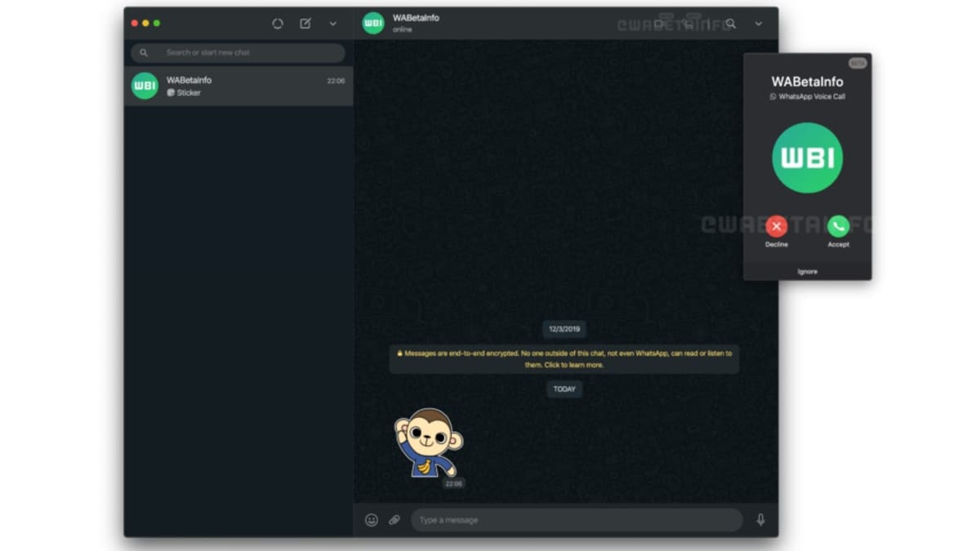Click the TODAY date badge
Image resolution: width=980 pixels, height=551 pixels.
tap(564, 389)
